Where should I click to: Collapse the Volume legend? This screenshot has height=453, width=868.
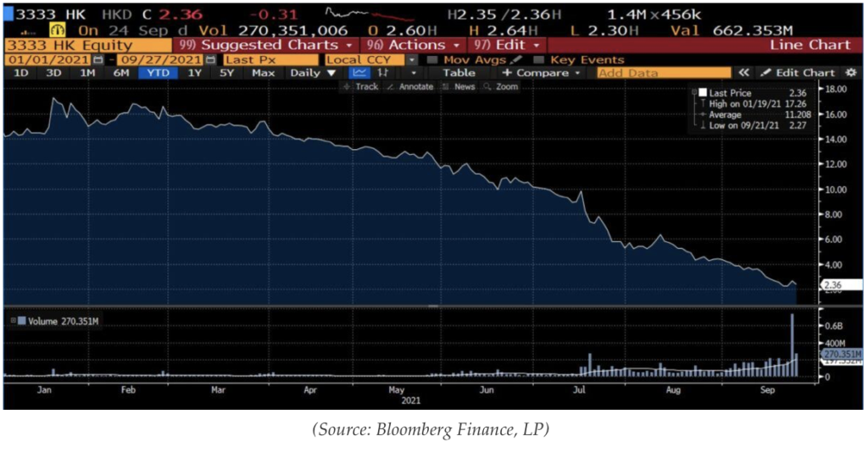click(x=14, y=321)
